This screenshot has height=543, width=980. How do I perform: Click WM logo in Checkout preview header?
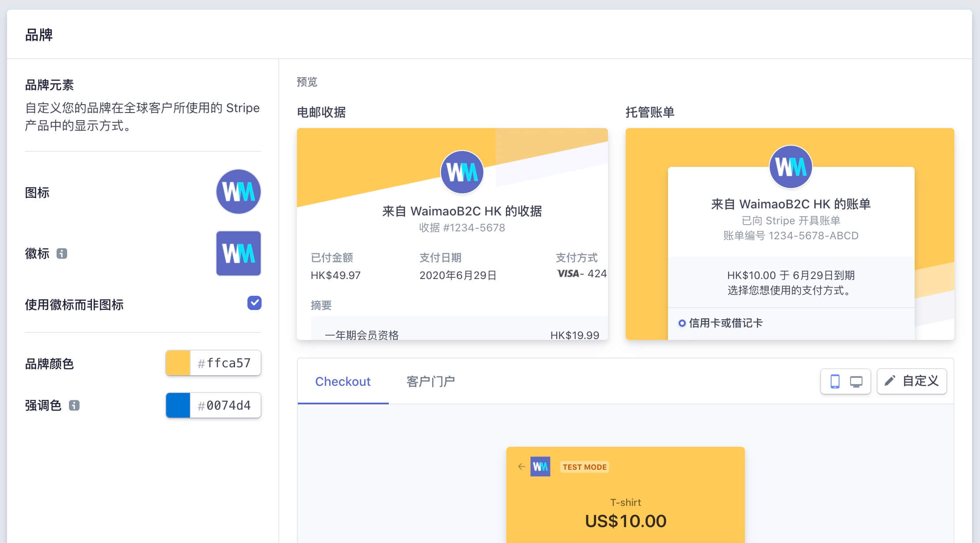click(540, 467)
